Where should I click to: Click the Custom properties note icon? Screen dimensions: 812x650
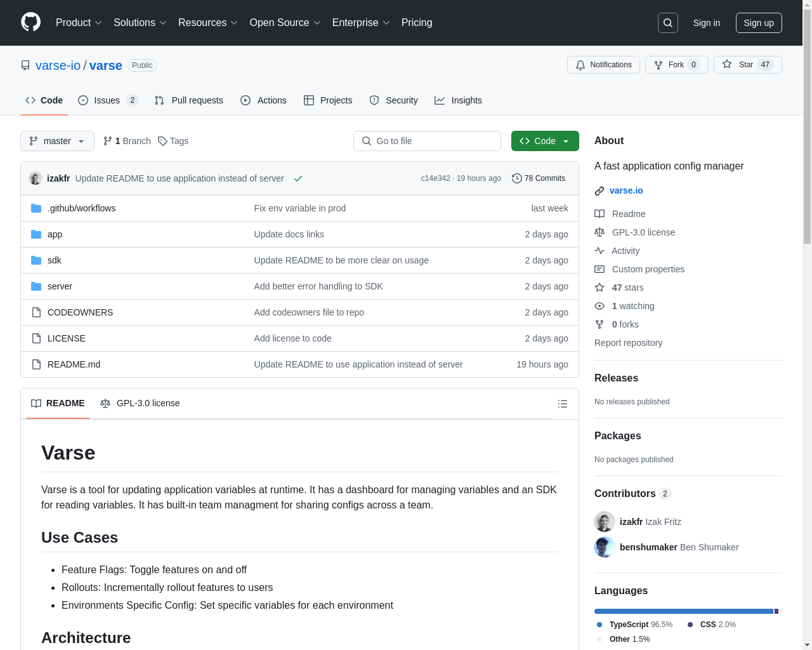point(599,269)
